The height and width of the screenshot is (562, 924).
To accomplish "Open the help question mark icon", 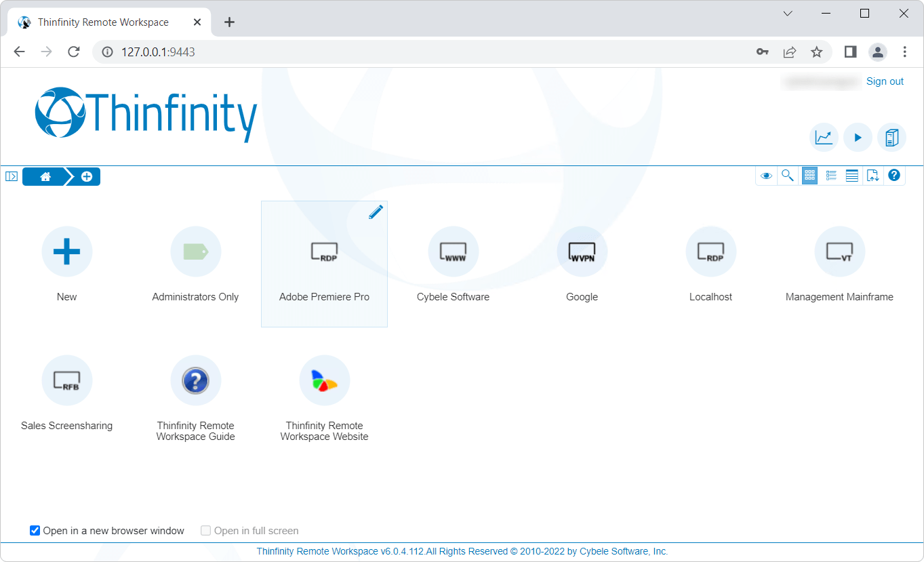I will (x=894, y=175).
